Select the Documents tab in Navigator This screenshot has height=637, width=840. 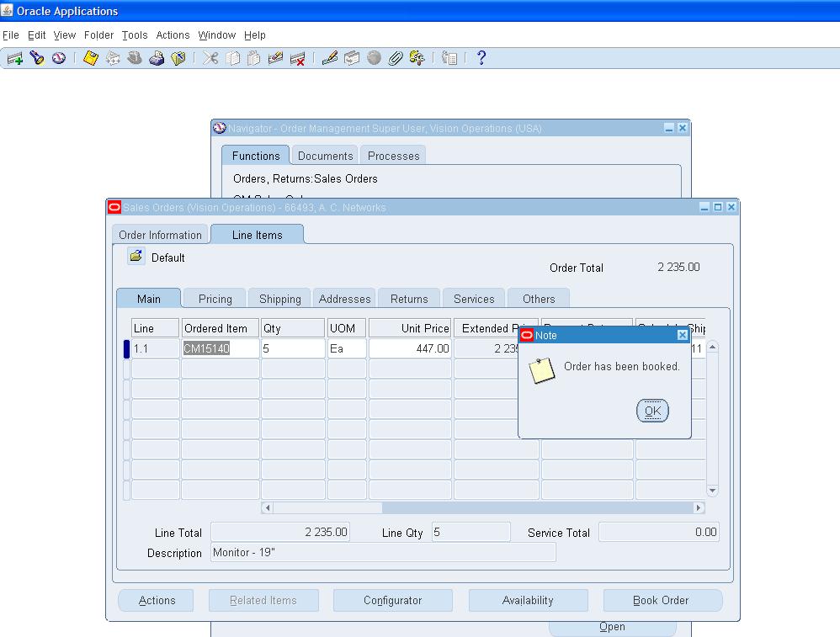point(325,156)
